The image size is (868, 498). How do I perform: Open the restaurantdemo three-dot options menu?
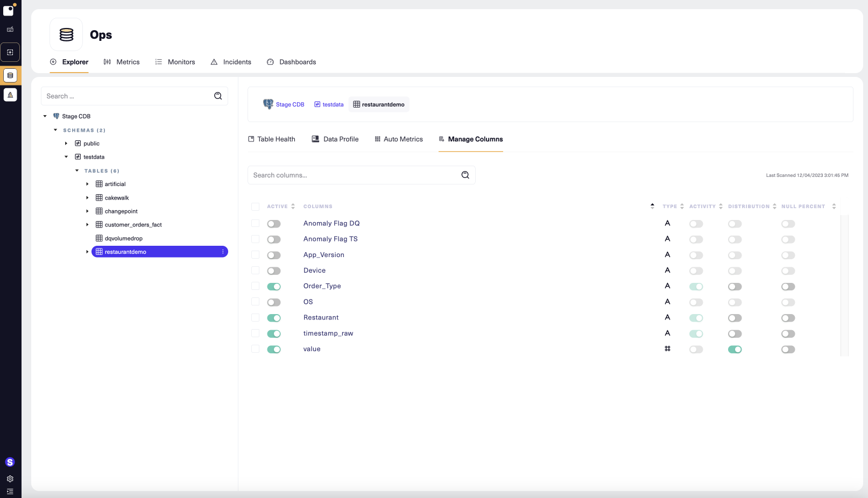click(222, 251)
